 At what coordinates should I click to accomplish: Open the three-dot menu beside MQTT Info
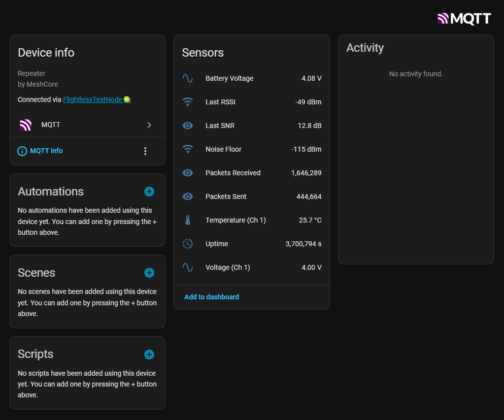click(x=145, y=151)
